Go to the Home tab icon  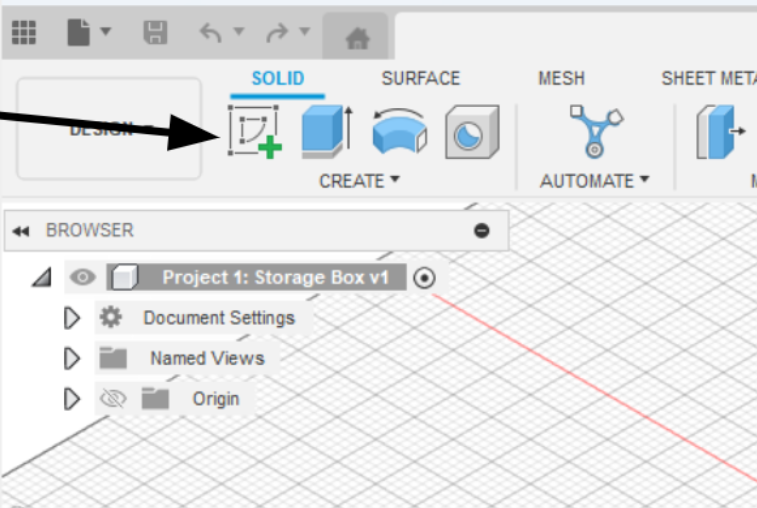point(357,38)
